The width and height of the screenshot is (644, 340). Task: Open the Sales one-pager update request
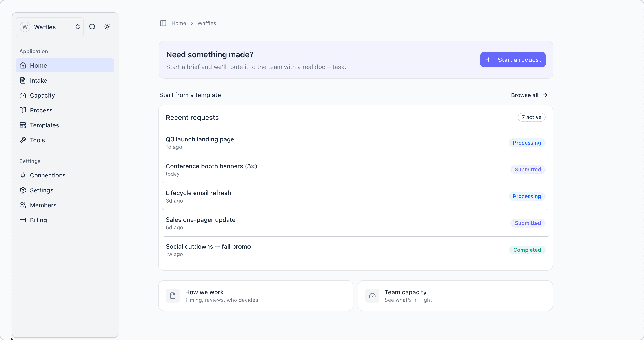355,223
